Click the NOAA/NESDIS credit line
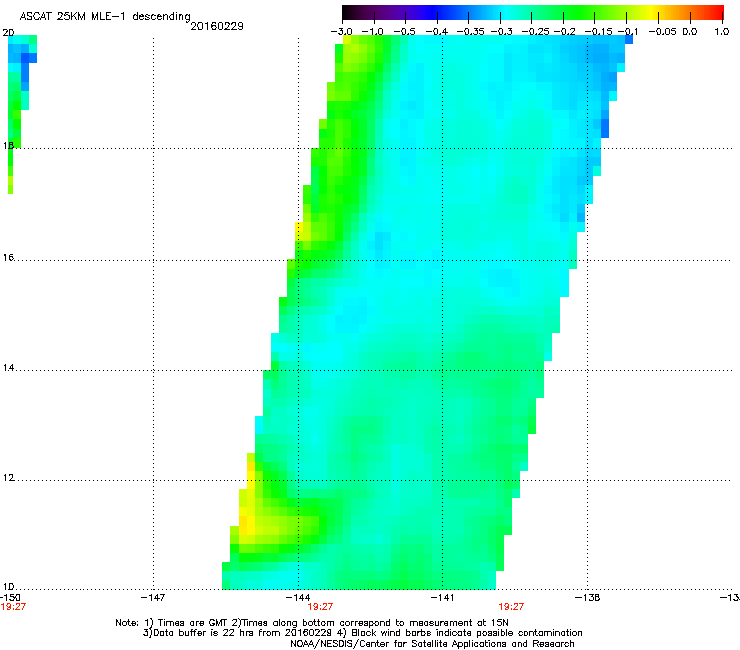The width and height of the screenshot is (740, 650). [x=432, y=643]
